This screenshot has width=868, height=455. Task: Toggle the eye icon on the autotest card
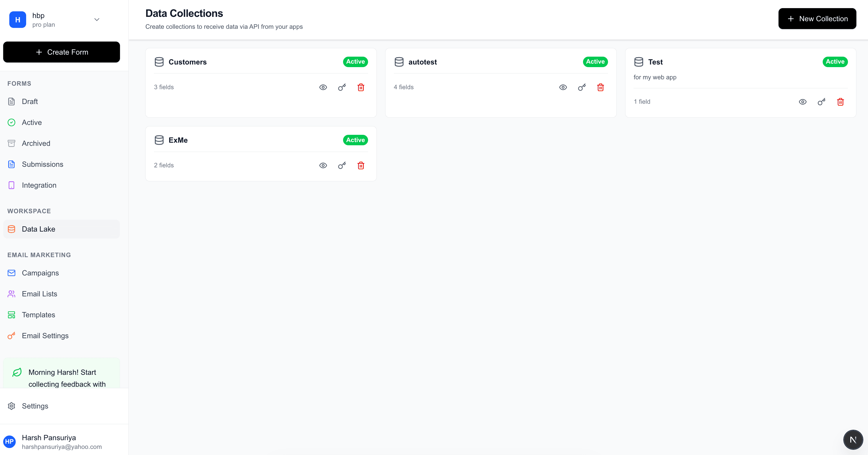[563, 87]
